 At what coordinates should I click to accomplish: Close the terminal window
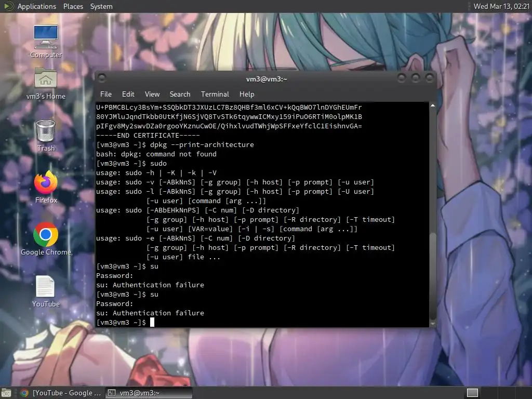(x=430, y=78)
